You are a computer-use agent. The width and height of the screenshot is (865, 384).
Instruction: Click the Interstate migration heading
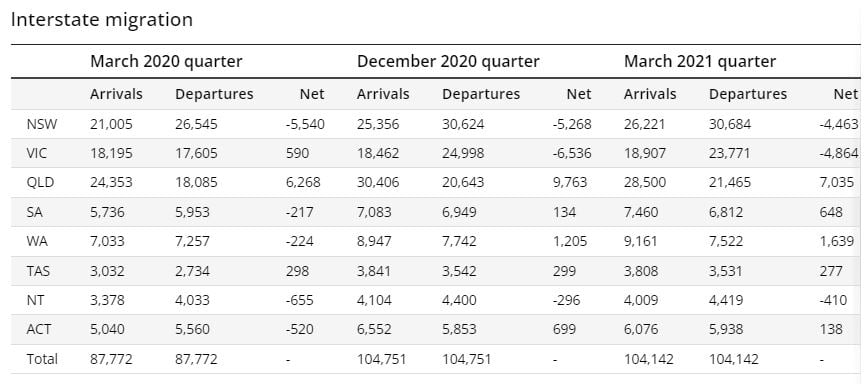pos(102,19)
